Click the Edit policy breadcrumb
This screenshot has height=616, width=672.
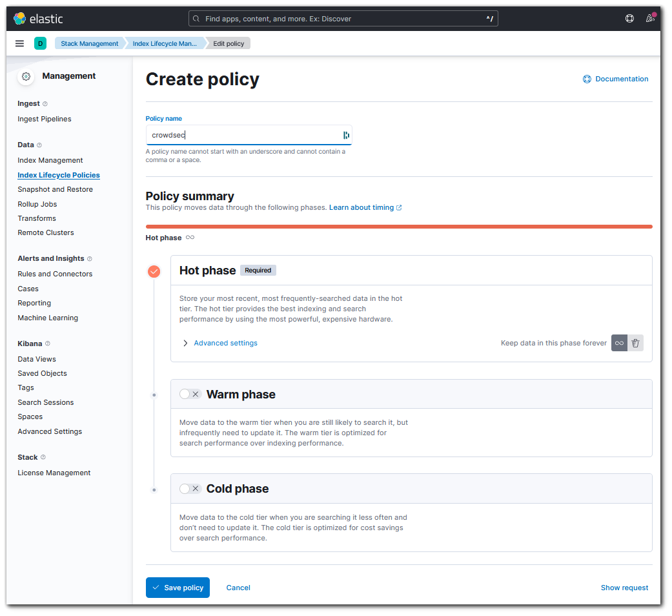(x=229, y=43)
